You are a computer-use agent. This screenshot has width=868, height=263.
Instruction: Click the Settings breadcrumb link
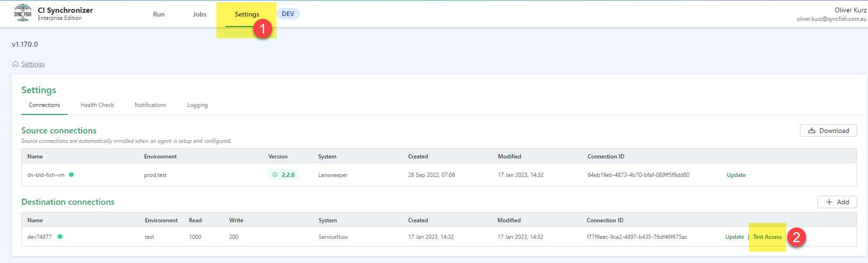click(33, 64)
